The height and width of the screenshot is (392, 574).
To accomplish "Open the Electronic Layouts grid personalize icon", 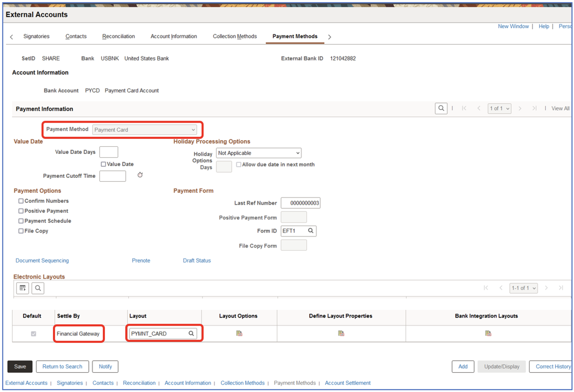I will tap(23, 288).
